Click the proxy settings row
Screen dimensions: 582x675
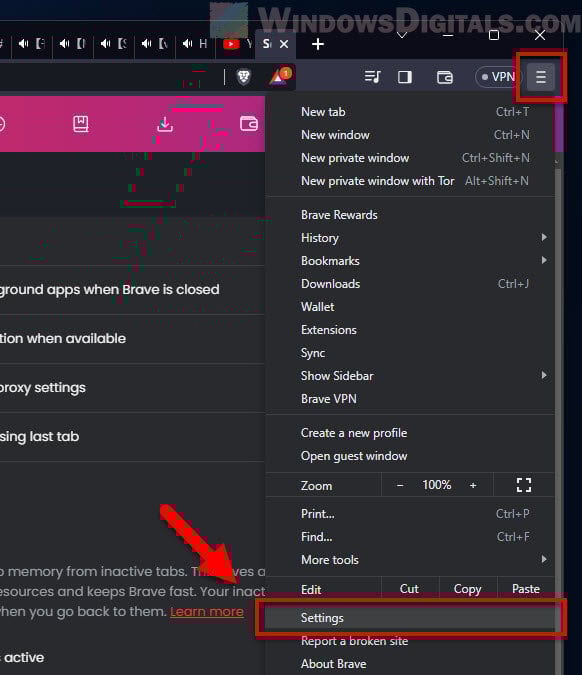tap(132, 388)
